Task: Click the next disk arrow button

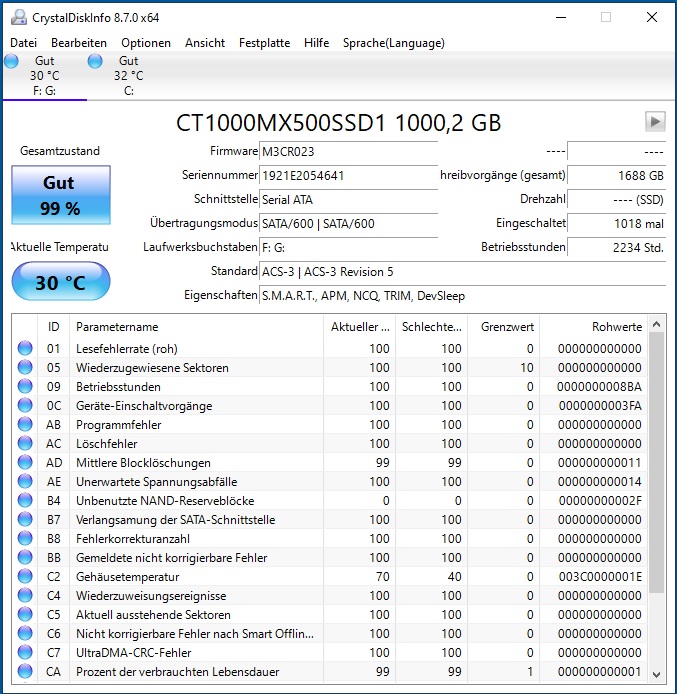Action: (655, 121)
